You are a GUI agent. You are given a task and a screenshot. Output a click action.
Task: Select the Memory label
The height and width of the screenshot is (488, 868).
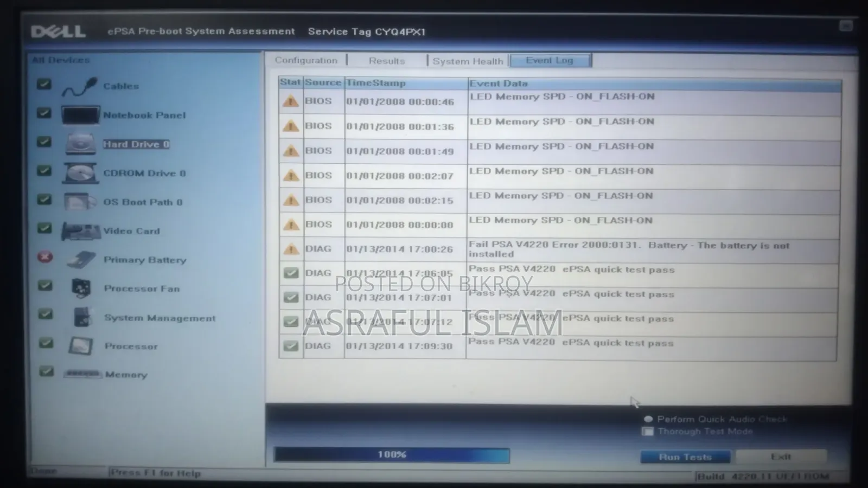click(x=126, y=375)
